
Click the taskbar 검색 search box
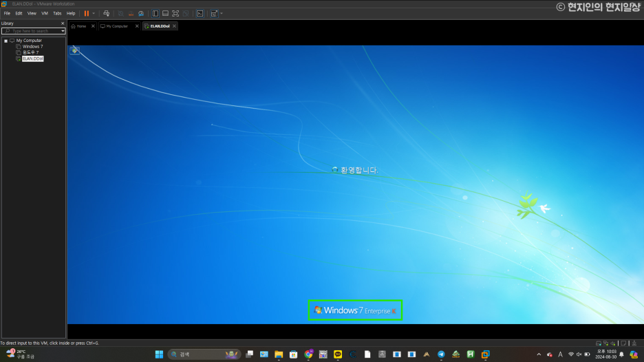tap(204, 354)
